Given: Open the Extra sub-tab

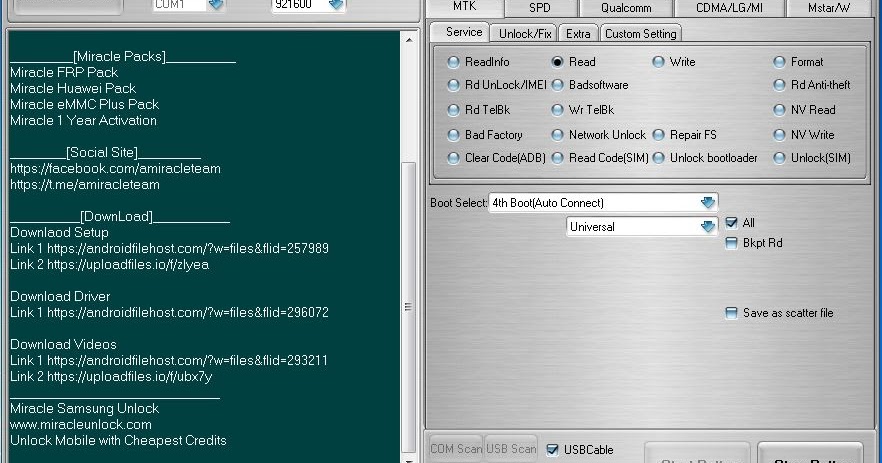Looking at the screenshot, I should tap(578, 34).
